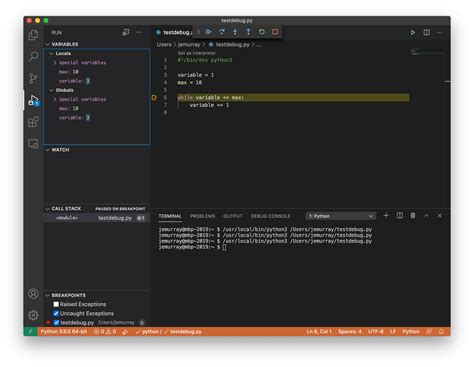Click the remote indicator in status bar

point(30,331)
